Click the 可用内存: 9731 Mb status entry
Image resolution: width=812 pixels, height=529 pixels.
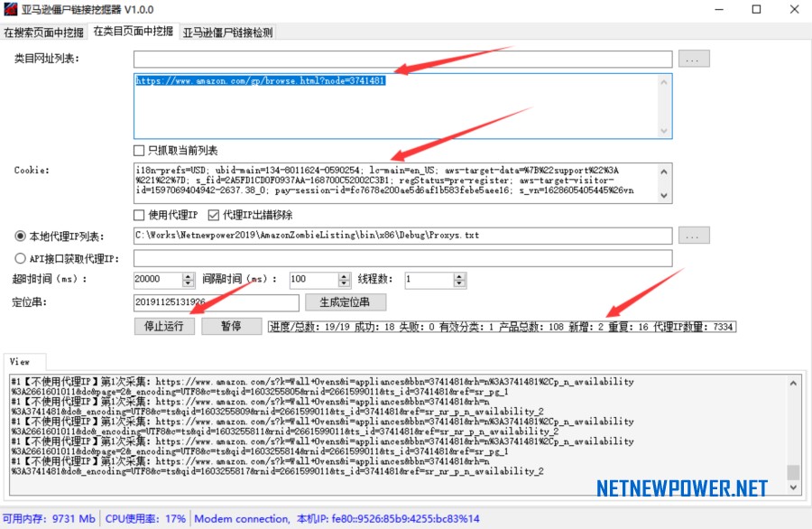(50, 519)
